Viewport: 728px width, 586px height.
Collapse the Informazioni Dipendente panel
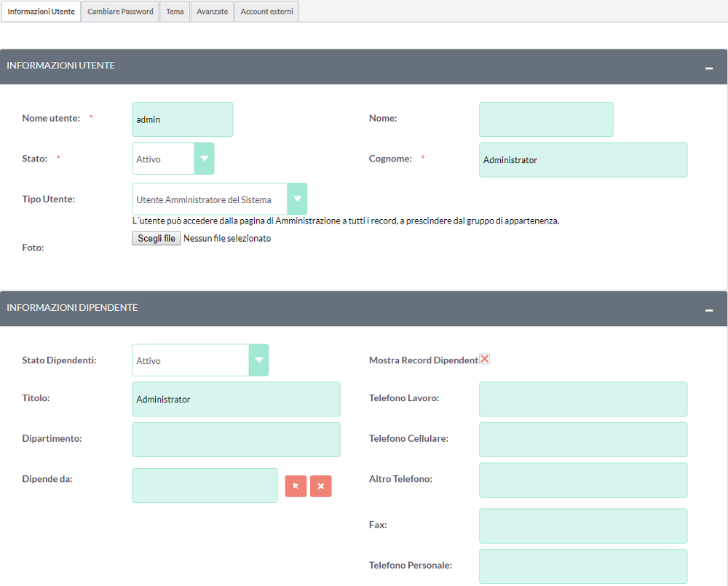point(708,310)
